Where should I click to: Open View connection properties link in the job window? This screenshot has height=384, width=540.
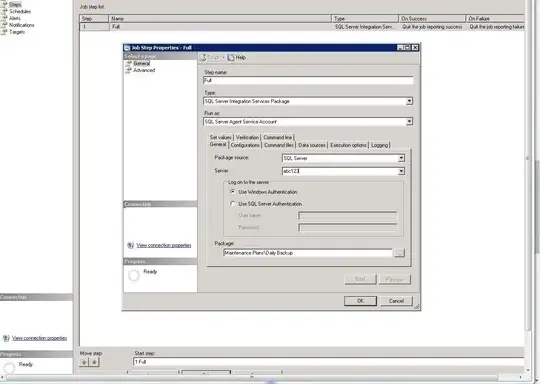point(39,338)
